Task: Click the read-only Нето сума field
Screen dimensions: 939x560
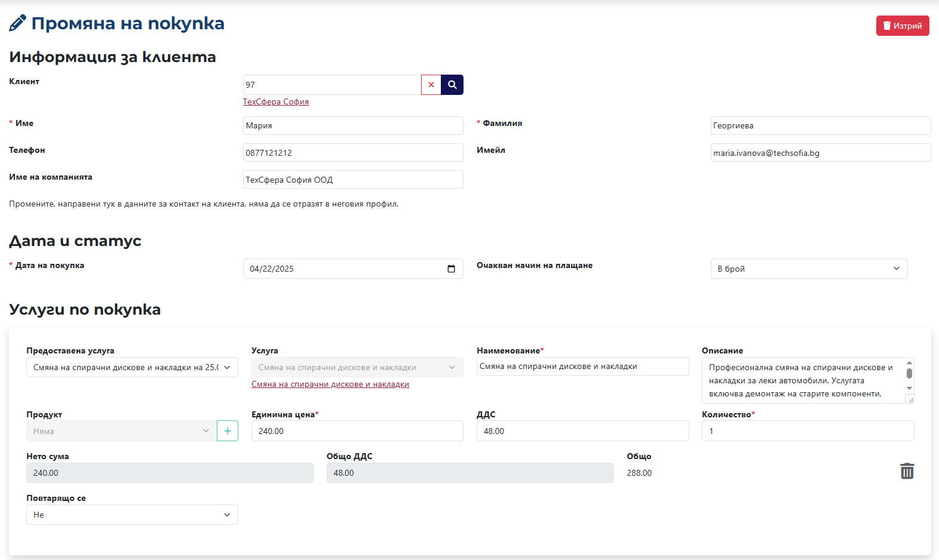Action: coord(170,473)
